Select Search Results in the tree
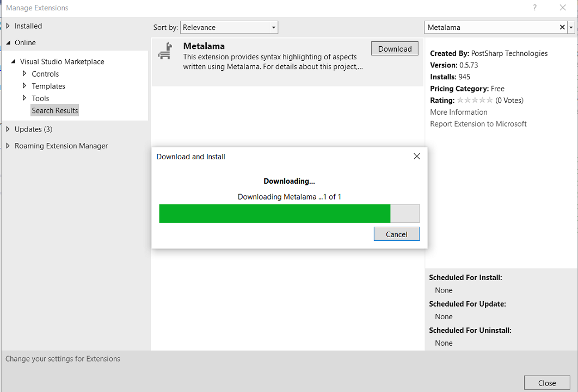The width and height of the screenshot is (578, 392). (x=55, y=110)
